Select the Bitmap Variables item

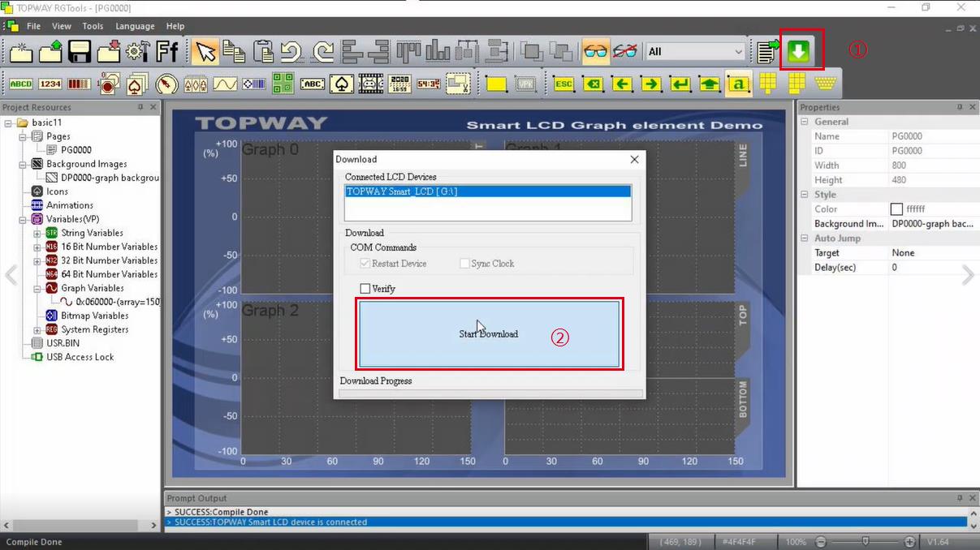(94, 316)
